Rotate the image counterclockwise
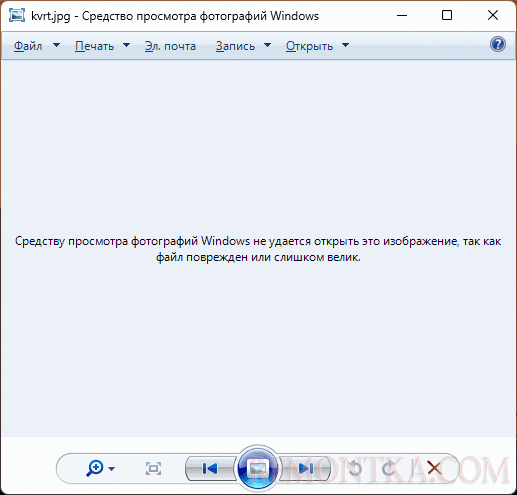 click(x=355, y=468)
